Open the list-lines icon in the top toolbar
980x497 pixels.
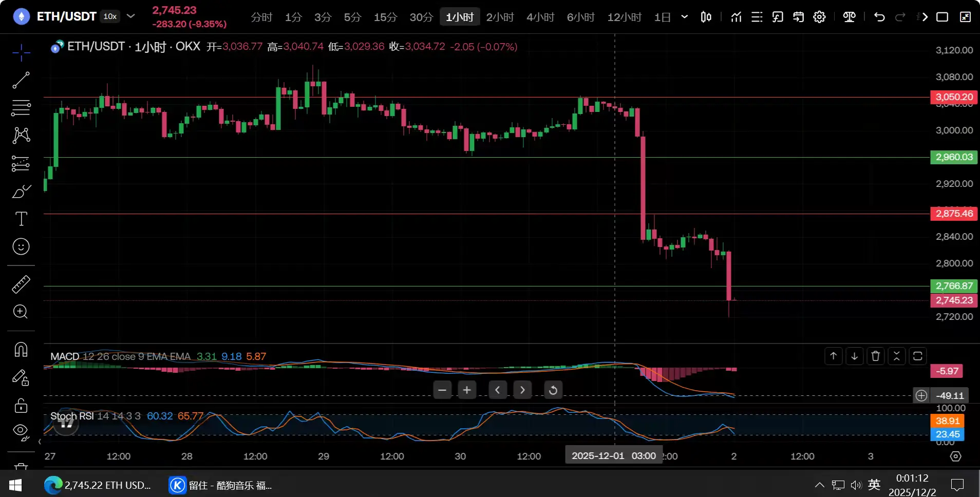click(757, 17)
